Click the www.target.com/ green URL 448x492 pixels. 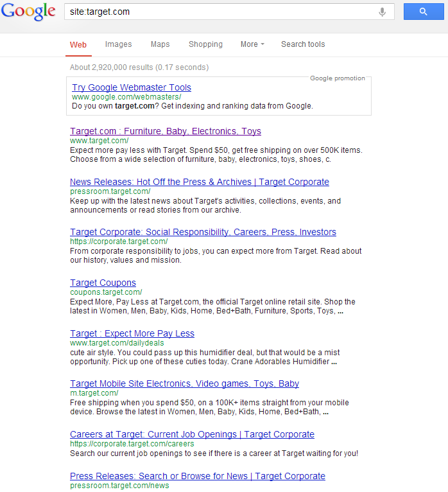coord(99,141)
